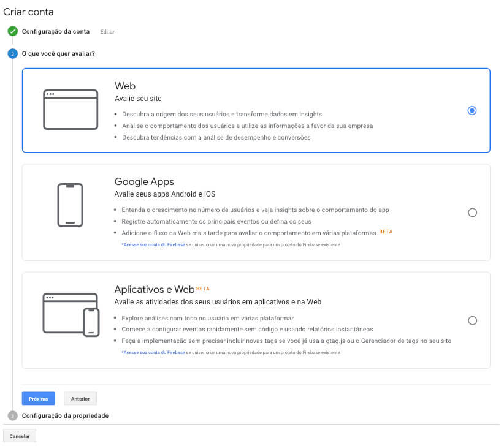This screenshot has width=504, height=446.
Task: Click Editar next to Configuração da conta
Action: tap(107, 32)
